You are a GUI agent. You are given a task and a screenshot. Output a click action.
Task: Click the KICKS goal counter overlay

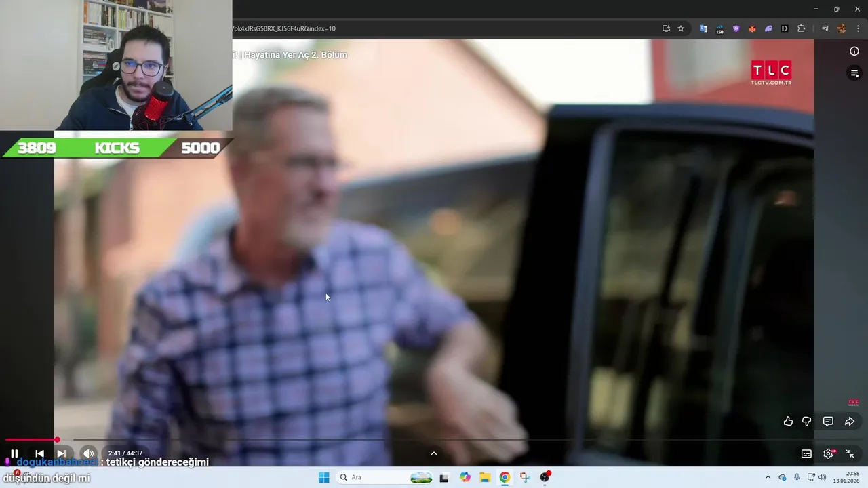pos(117,148)
